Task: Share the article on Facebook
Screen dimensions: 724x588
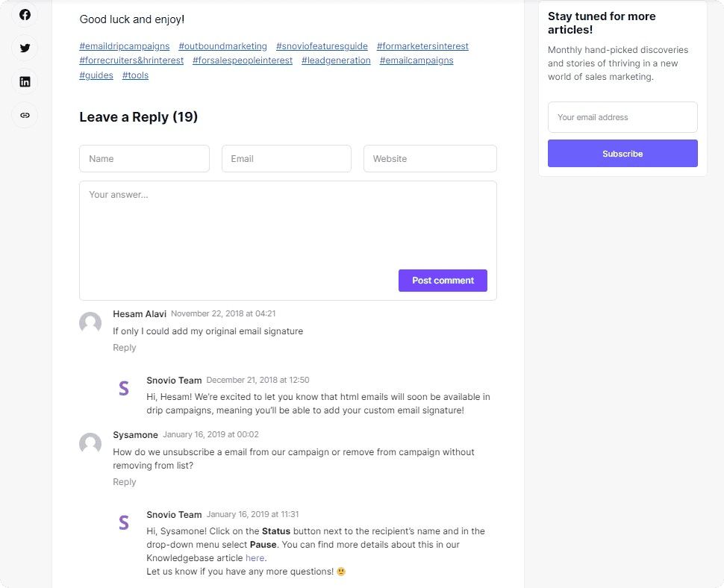Action: [x=25, y=15]
